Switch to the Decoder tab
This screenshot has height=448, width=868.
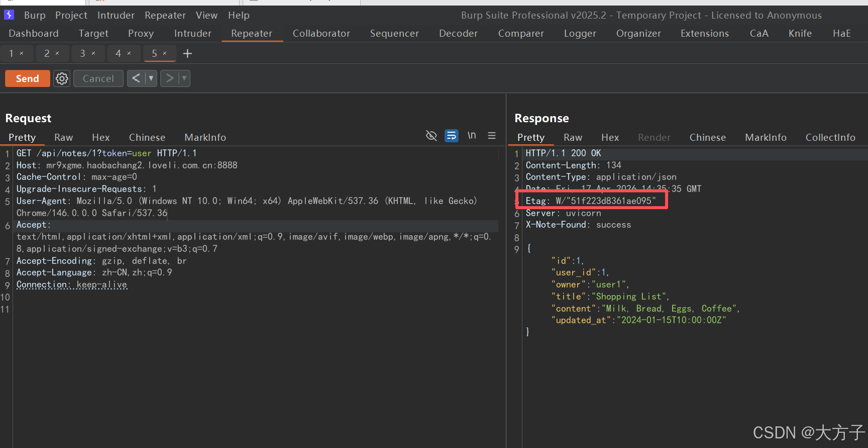tap(459, 33)
